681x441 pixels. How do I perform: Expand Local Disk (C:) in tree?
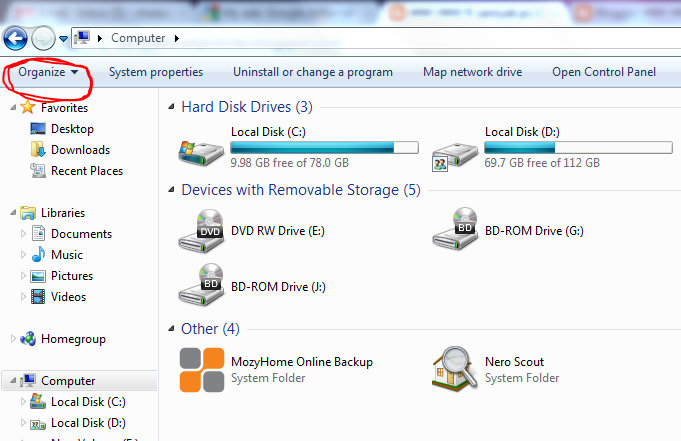pos(23,402)
